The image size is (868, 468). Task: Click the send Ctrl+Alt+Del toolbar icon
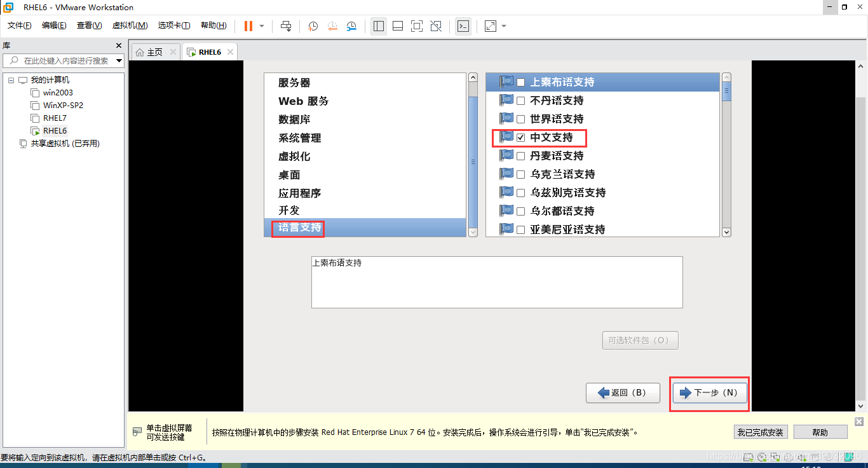tap(286, 26)
